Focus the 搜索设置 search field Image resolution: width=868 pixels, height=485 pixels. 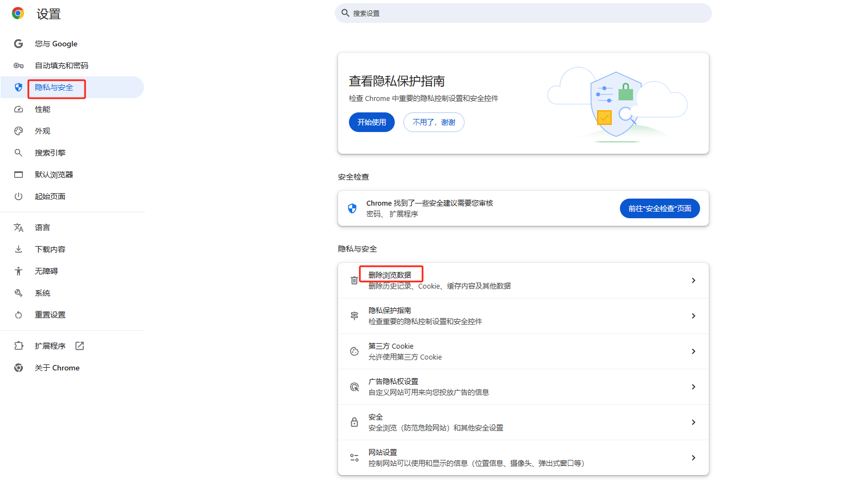(523, 13)
